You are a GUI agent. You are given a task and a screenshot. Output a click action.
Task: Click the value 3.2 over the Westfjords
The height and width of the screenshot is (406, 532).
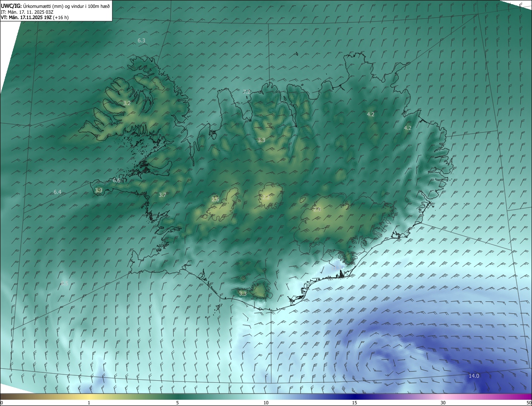pyautogui.click(x=127, y=103)
